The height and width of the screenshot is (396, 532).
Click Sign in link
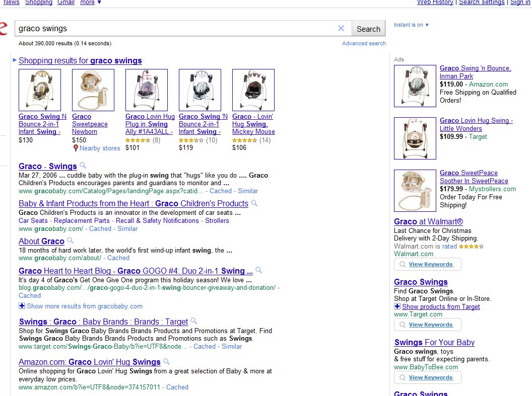(x=520, y=3)
